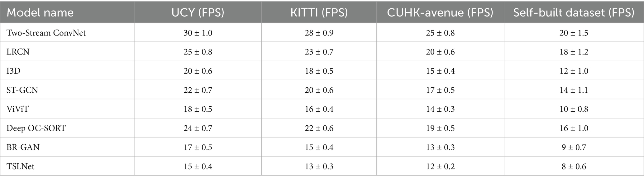
Task: Select the 'BR-GAN' model name cell
Action: pos(23,147)
